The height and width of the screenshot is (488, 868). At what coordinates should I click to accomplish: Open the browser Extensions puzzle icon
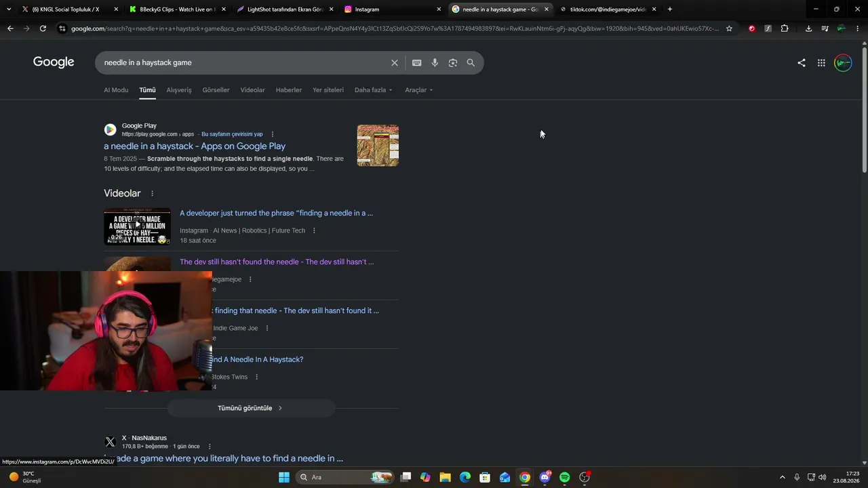coord(785,28)
